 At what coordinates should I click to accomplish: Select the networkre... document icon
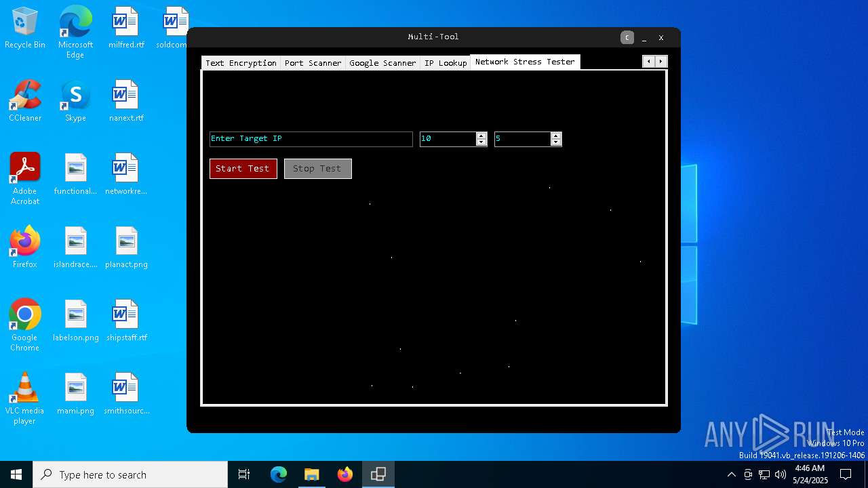coord(126,174)
